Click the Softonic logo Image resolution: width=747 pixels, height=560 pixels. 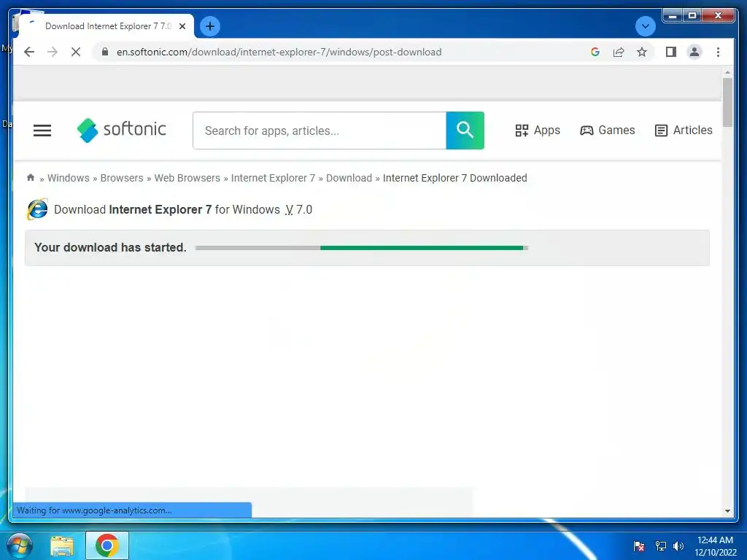[x=122, y=130]
